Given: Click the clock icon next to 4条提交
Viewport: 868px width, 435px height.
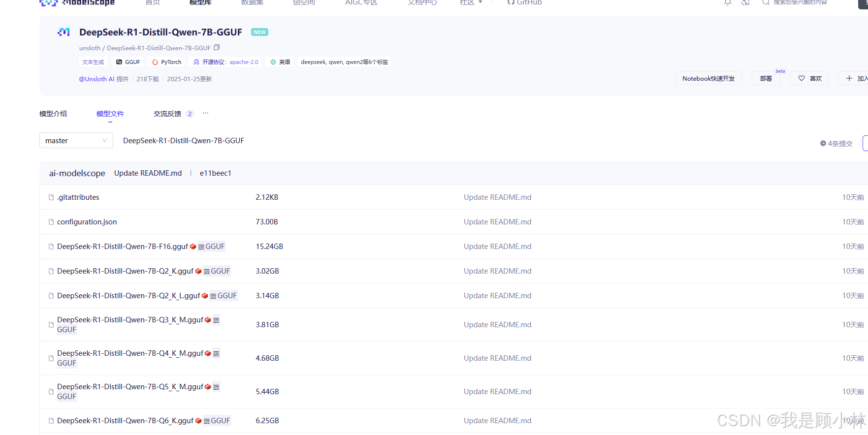Looking at the screenshot, I should [x=823, y=143].
